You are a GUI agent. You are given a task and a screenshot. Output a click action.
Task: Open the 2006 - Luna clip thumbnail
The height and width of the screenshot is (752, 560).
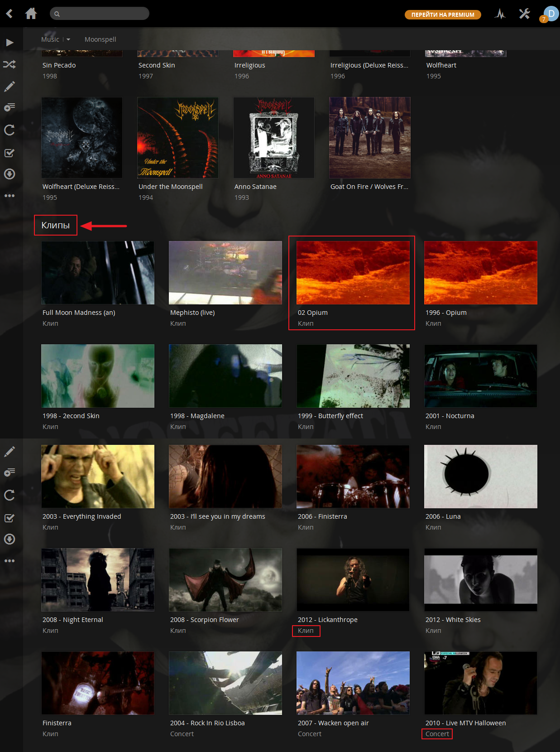click(x=481, y=477)
